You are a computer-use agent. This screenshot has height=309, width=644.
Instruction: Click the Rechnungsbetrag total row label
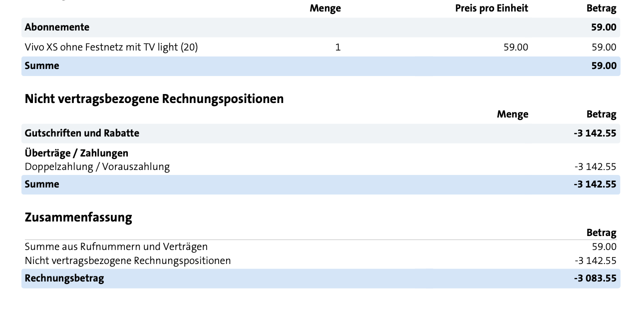pyautogui.click(x=64, y=278)
